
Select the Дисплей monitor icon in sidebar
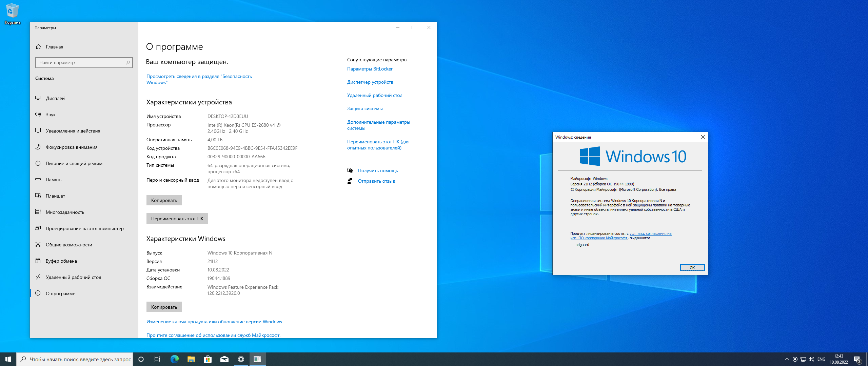[x=38, y=98]
